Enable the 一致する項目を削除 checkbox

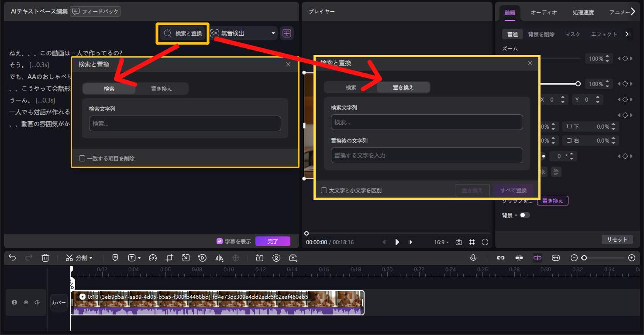[x=82, y=159]
